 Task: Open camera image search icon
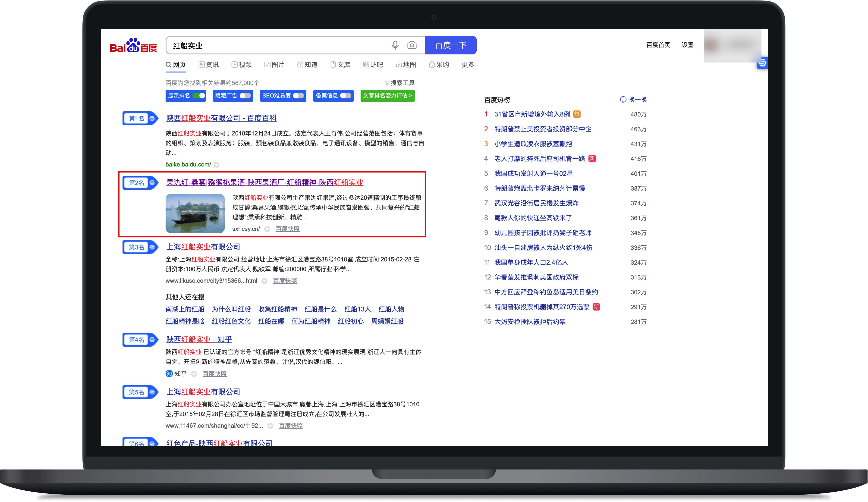click(412, 45)
